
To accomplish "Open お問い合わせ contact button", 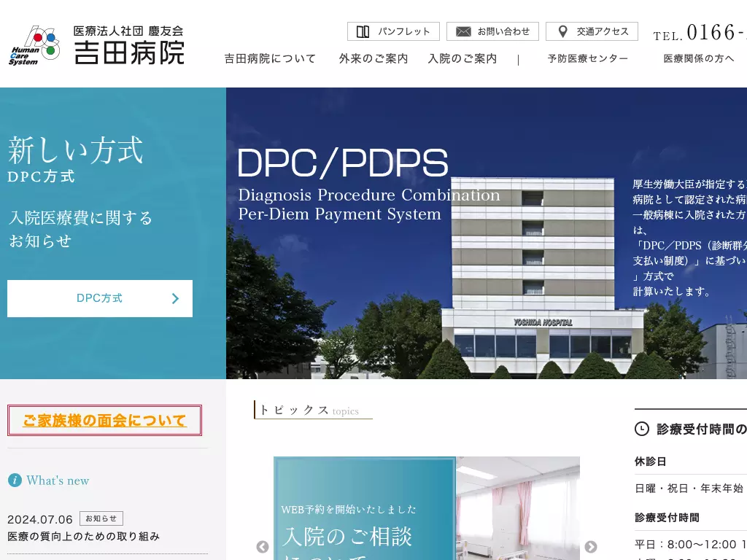I will click(492, 31).
